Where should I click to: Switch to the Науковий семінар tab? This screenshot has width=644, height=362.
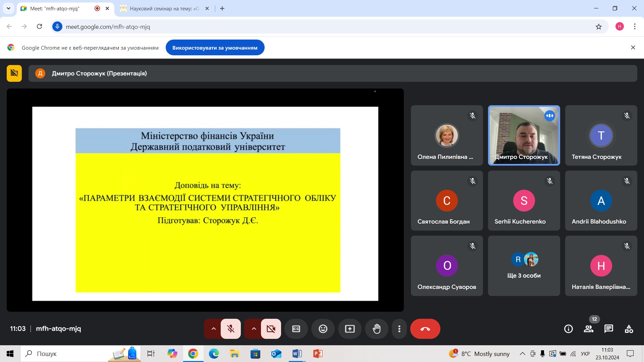tap(164, 8)
